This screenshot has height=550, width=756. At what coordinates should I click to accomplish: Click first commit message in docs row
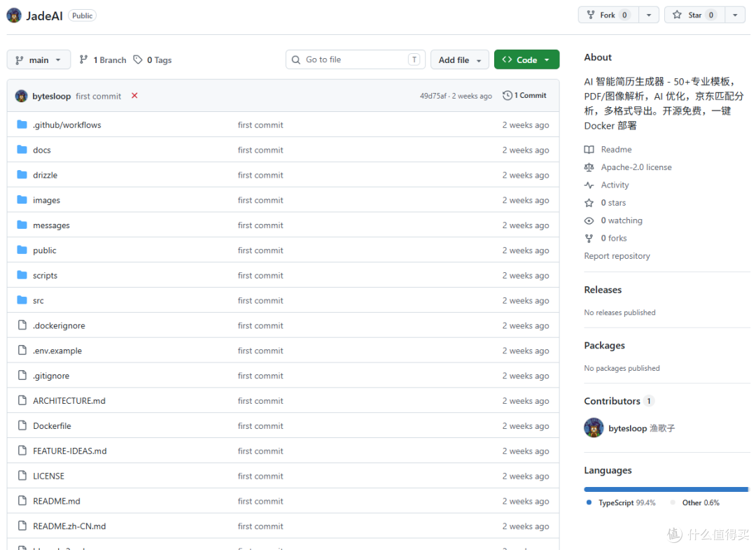pyautogui.click(x=260, y=150)
